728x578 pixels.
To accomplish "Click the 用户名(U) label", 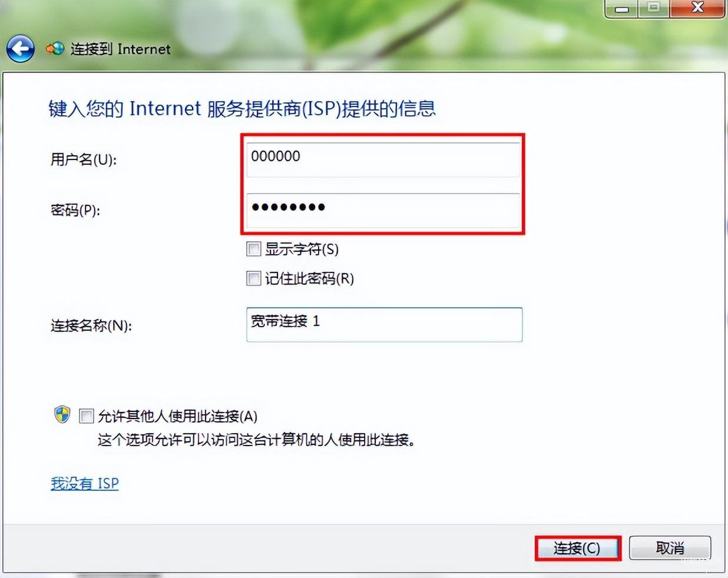I will (x=84, y=160).
